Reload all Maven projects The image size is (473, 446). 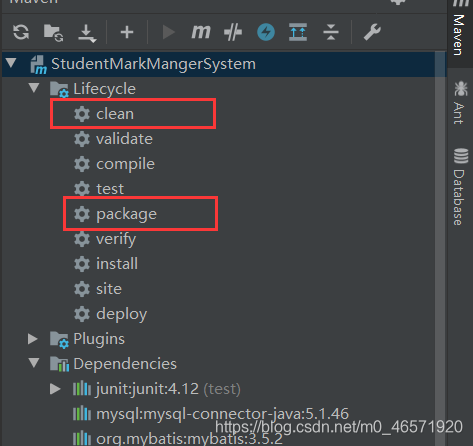pos(21,32)
